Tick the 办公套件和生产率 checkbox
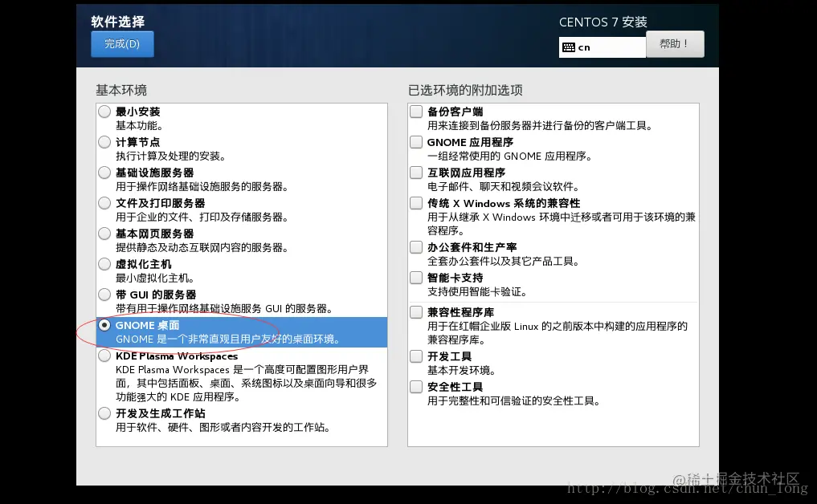Screen dimensions: 817x504 point(416,247)
